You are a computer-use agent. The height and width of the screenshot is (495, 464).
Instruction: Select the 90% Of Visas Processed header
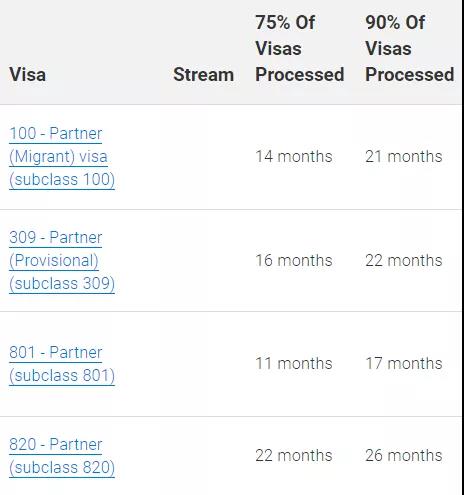409,48
